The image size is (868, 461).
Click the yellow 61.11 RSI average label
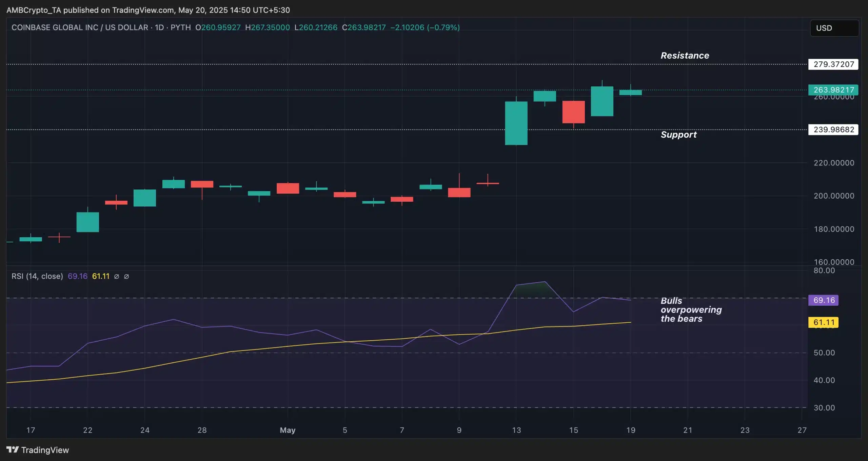pos(824,322)
